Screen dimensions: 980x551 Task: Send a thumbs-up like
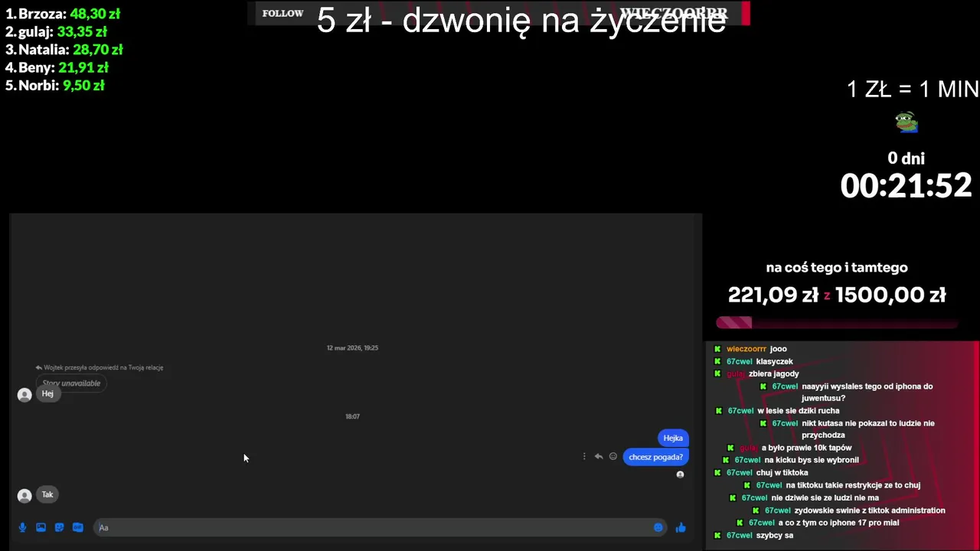coord(681,527)
